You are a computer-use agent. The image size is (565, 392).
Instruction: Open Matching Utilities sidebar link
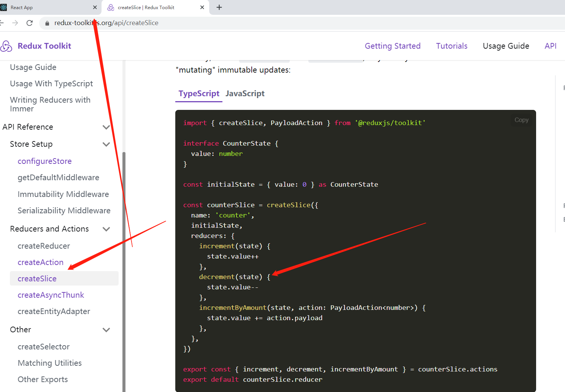[49, 363]
